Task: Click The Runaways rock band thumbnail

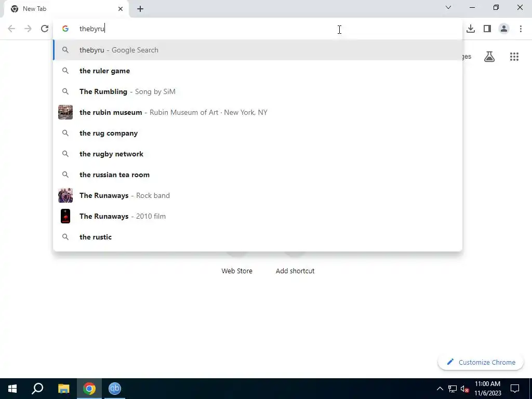Action: (x=65, y=195)
